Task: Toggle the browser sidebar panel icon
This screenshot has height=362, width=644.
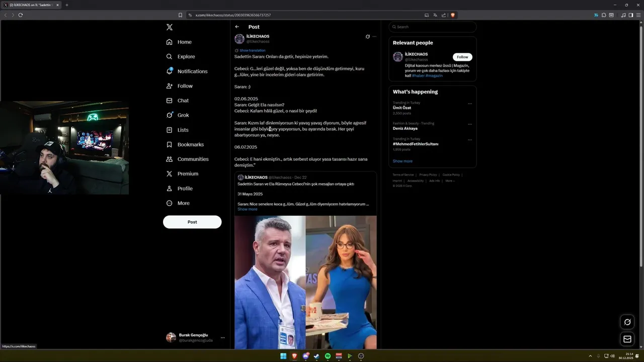Action: [x=631, y=15]
